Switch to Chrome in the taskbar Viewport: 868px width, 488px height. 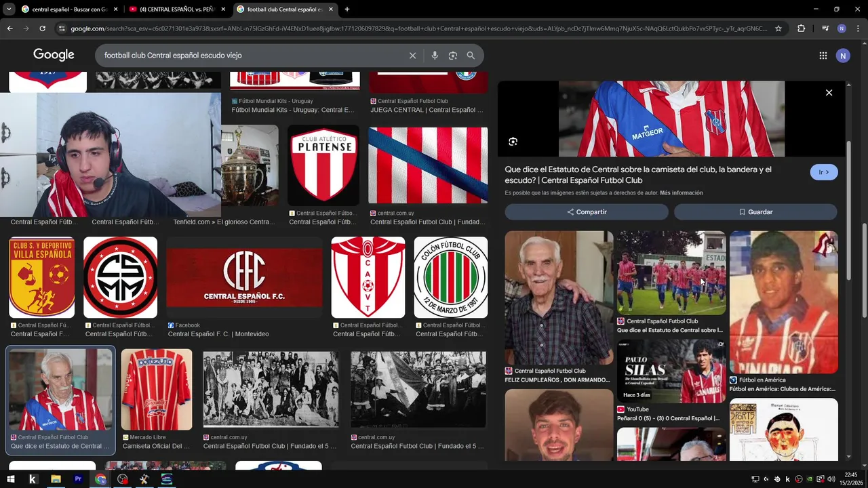point(100,479)
